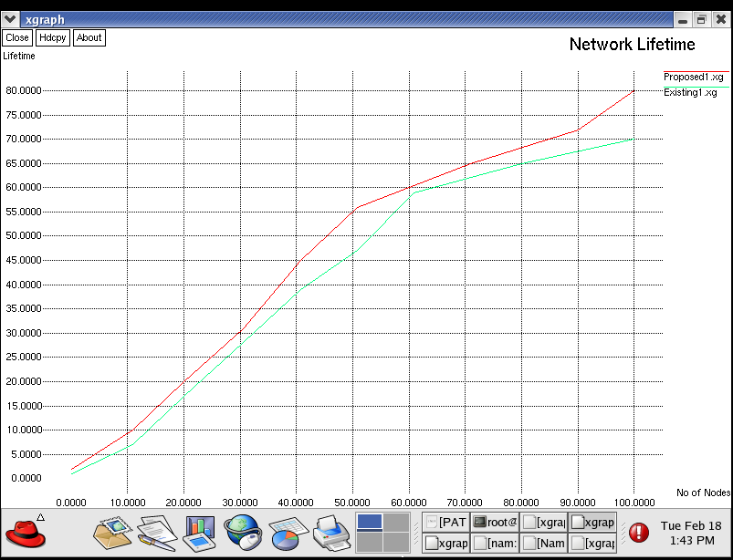Open the xgraph window menu arrow

click(10, 18)
